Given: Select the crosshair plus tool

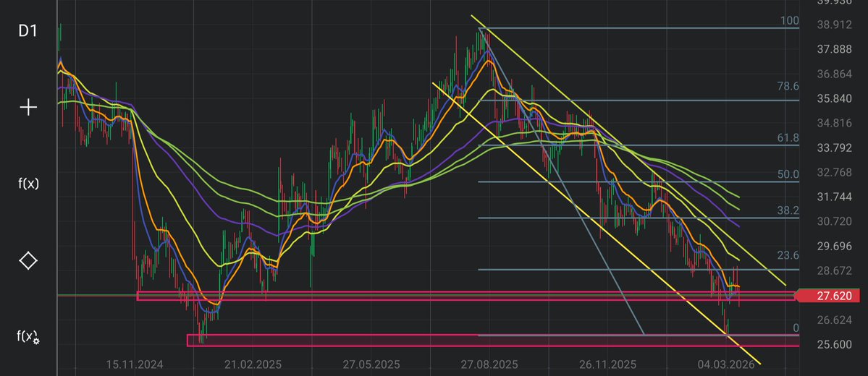Looking at the screenshot, I should tap(28, 107).
